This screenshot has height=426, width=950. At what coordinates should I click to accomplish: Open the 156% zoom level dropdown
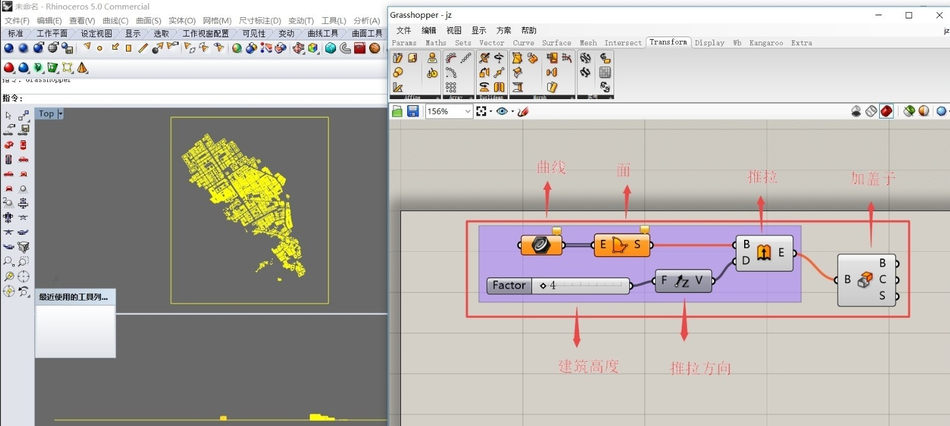pyautogui.click(x=467, y=112)
